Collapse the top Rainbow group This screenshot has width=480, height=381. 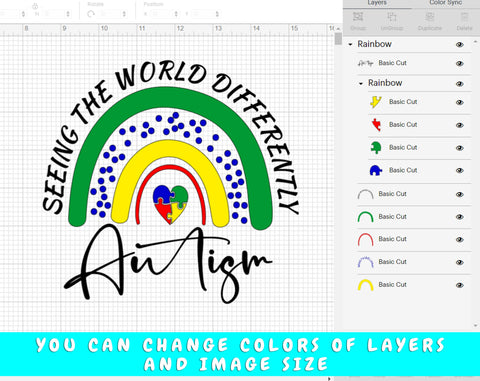350,44
